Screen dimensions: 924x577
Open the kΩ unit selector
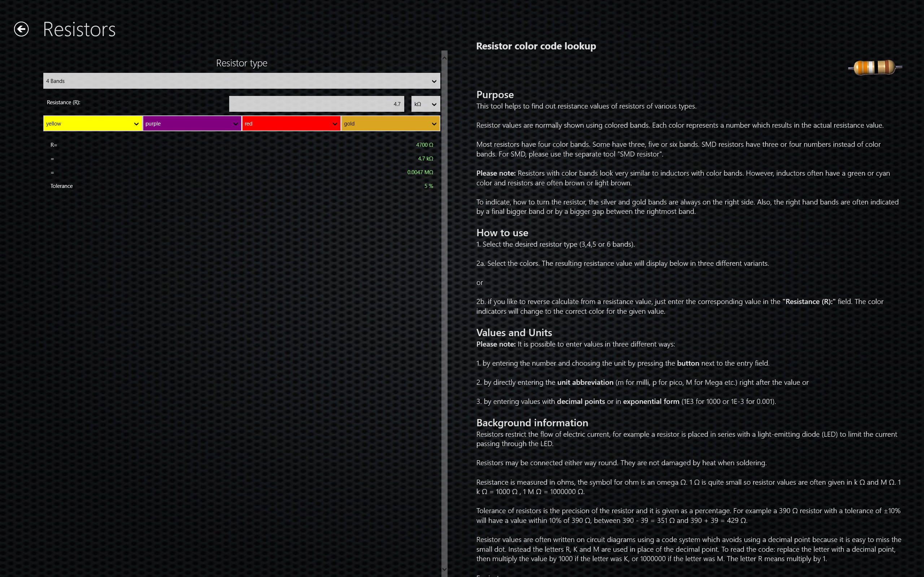(x=425, y=104)
